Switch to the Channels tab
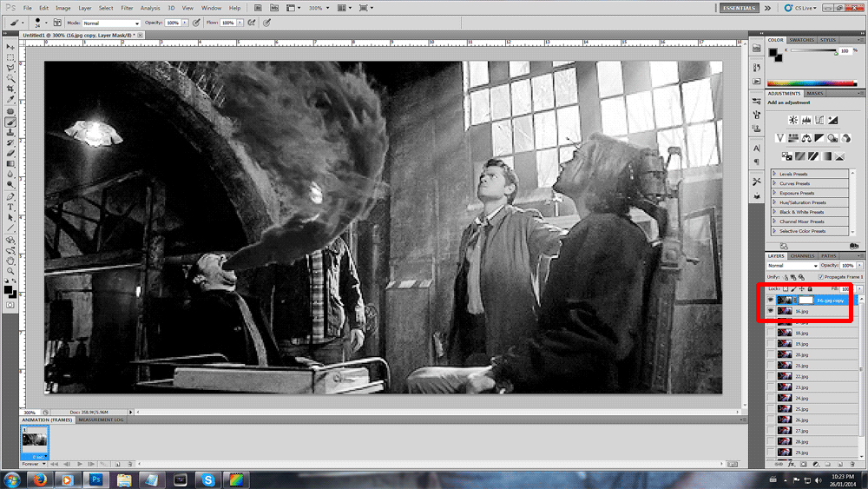 pyautogui.click(x=802, y=255)
